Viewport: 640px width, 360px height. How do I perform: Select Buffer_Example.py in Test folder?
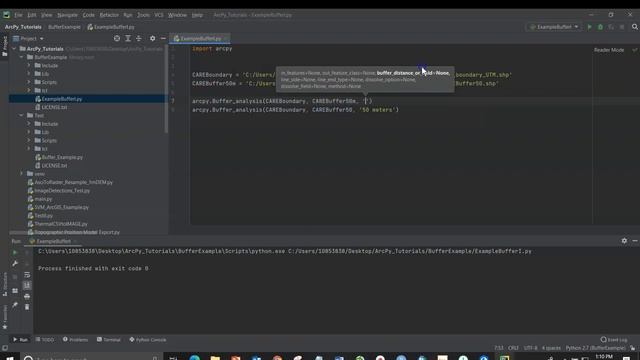click(x=62, y=157)
